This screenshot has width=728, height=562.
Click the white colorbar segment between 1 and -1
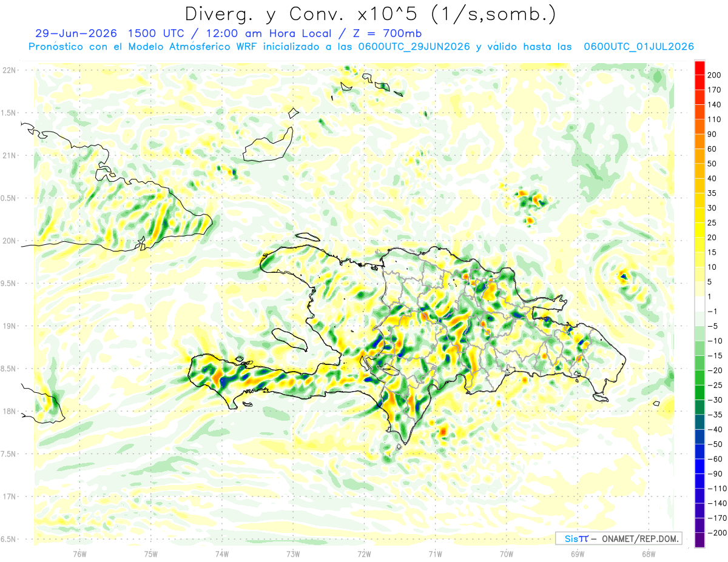coord(699,304)
